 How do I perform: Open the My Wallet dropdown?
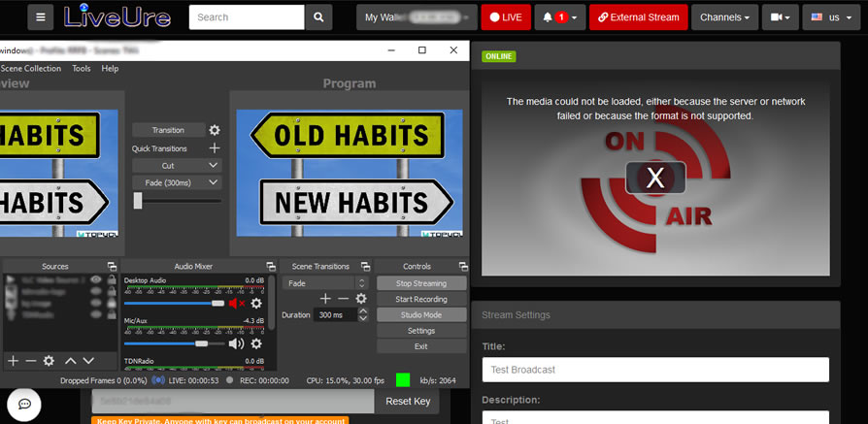click(417, 17)
